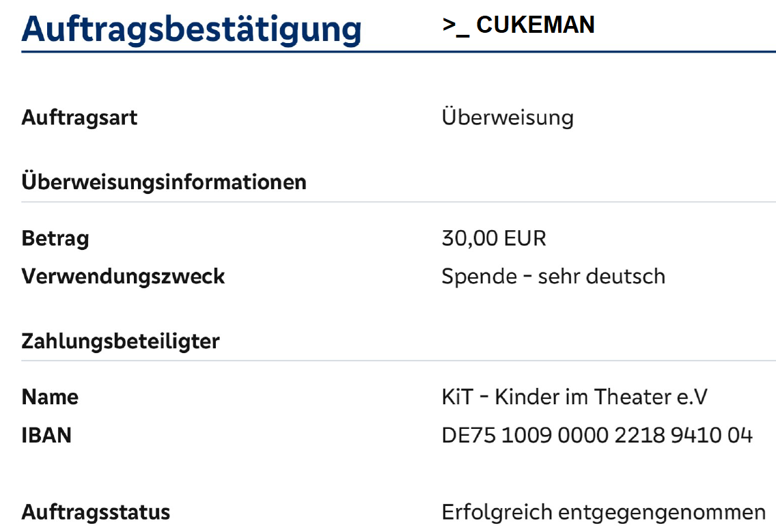Click the CUKEMAN logo text
The image size is (776, 532).
535,25
